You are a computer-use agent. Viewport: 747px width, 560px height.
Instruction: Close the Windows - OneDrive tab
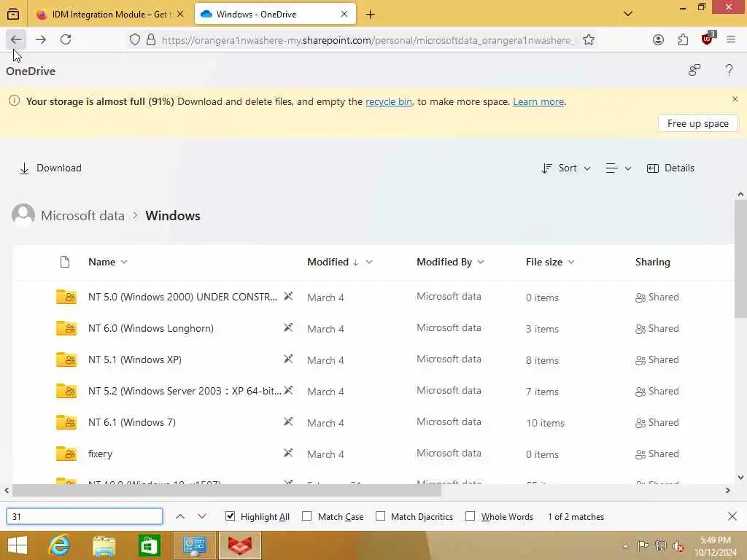point(344,15)
